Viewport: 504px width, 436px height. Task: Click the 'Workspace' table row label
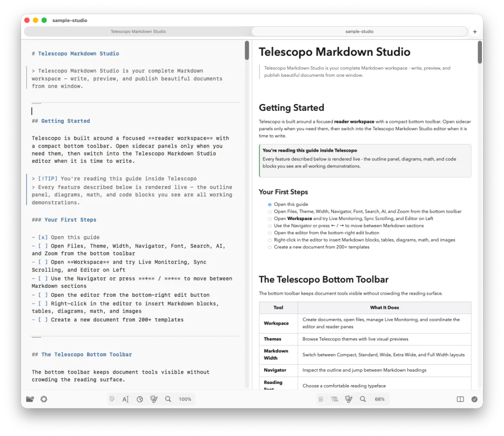277,324
